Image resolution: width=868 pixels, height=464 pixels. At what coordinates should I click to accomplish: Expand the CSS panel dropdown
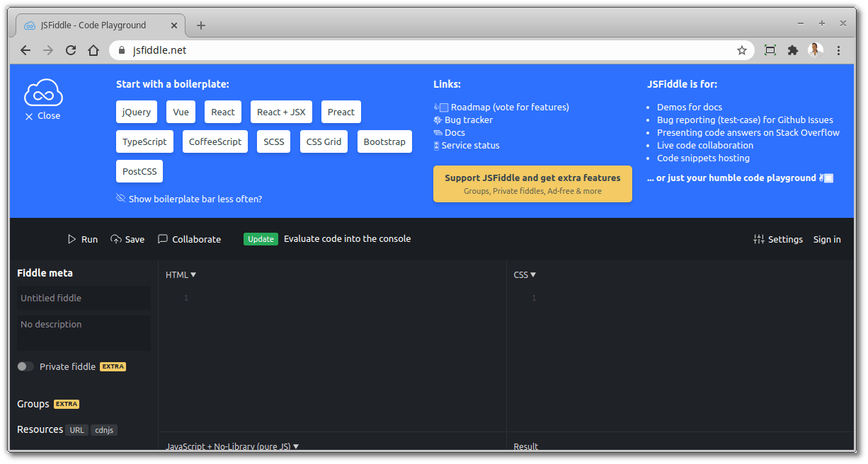point(525,274)
